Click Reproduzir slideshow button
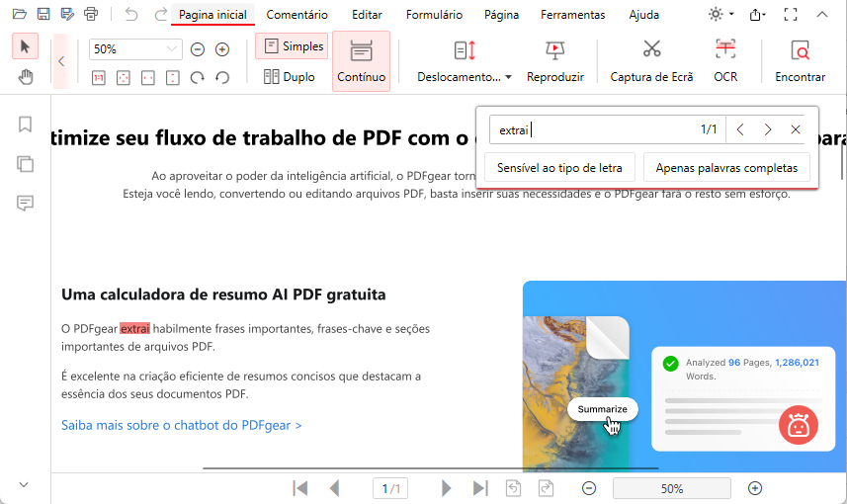 point(554,61)
